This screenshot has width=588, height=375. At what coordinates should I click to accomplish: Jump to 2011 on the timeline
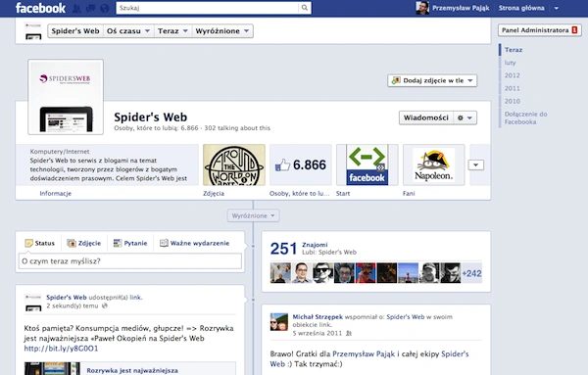[512, 88]
